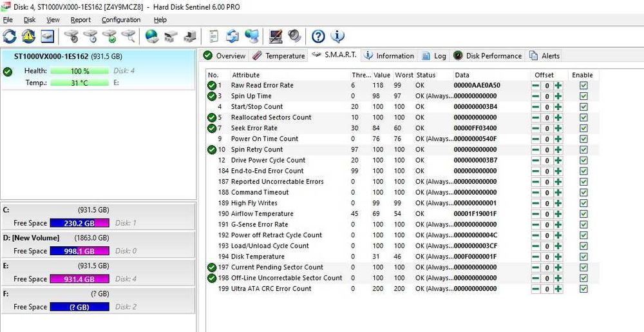Open Help via blue question mark icon
This screenshot has height=332, width=644.
[x=318, y=36]
